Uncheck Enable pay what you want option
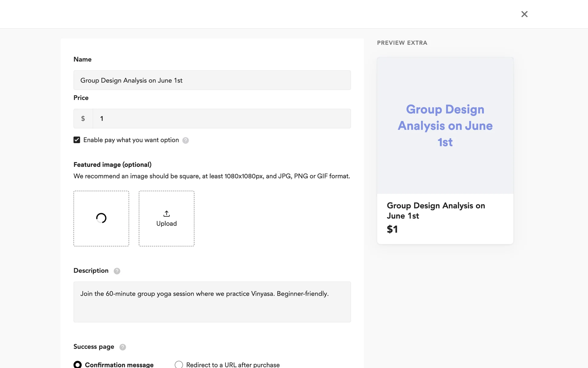The width and height of the screenshot is (588, 368). click(x=77, y=140)
